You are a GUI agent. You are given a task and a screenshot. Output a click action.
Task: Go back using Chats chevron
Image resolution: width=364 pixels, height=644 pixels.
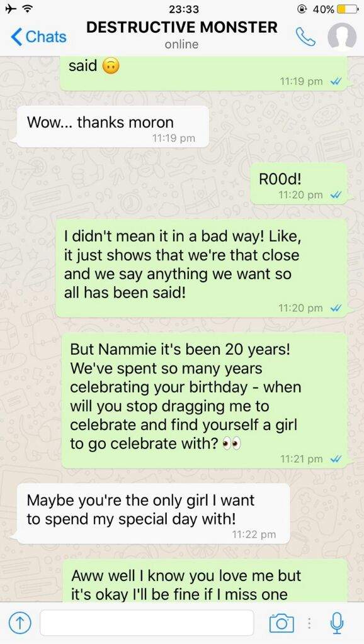38,36
